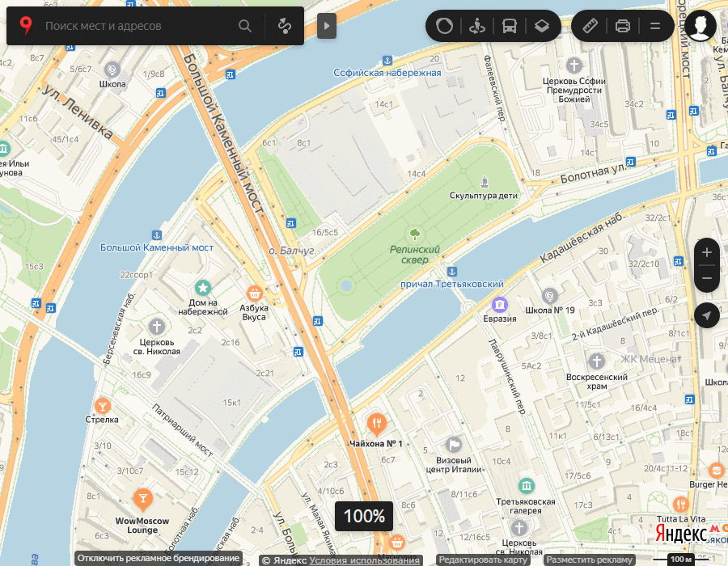Image resolution: width=728 pixels, height=566 pixels.
Task: Click the search magnifier icon
Action: (x=245, y=26)
